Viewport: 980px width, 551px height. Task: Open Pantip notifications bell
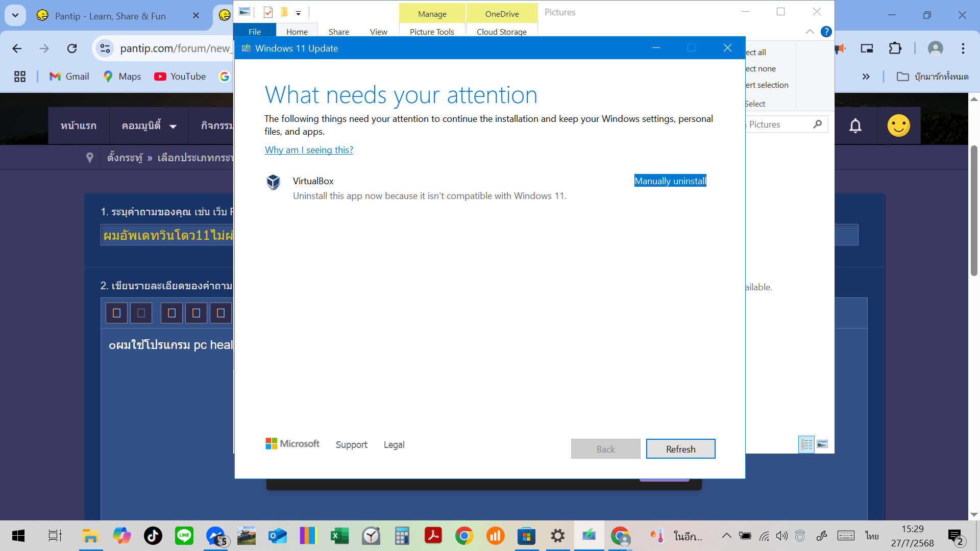(855, 126)
